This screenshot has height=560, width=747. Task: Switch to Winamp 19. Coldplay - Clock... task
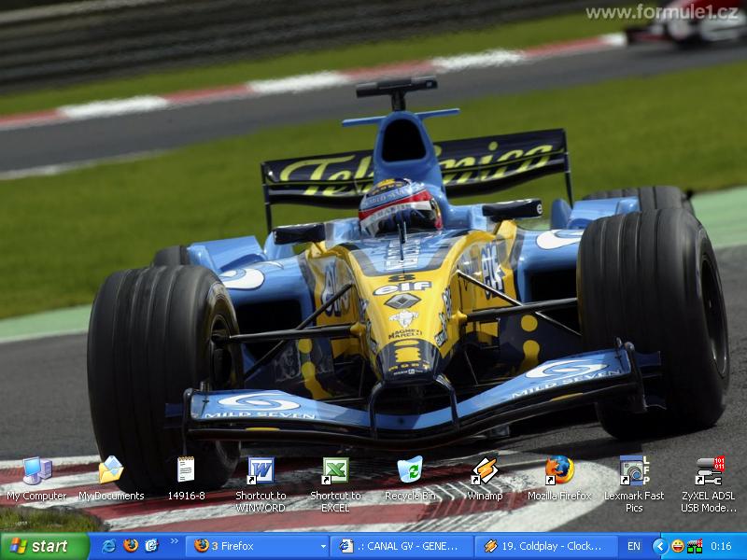(x=546, y=546)
